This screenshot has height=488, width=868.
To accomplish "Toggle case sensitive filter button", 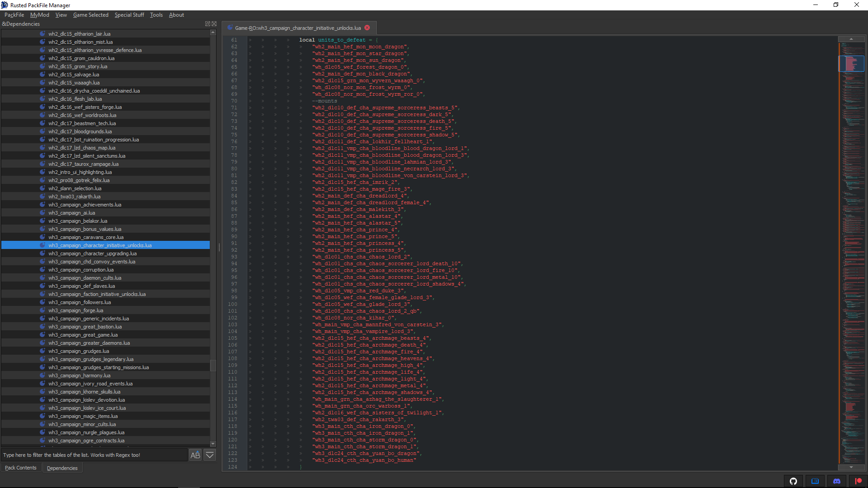I will [x=195, y=455].
